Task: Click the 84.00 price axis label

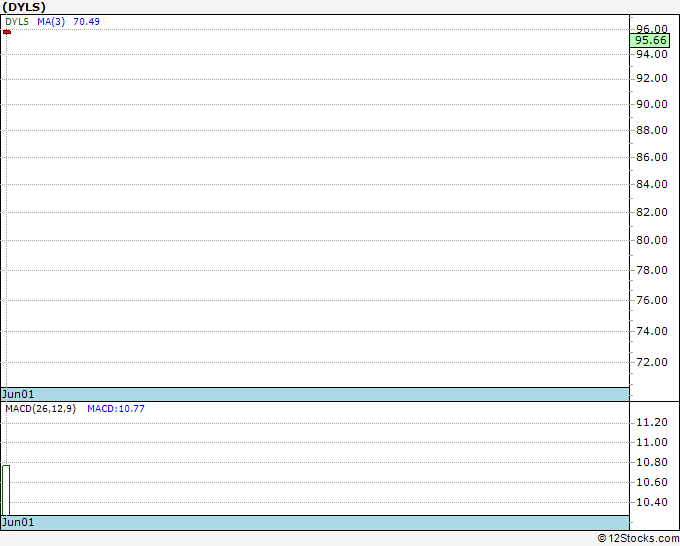Action: coord(651,184)
